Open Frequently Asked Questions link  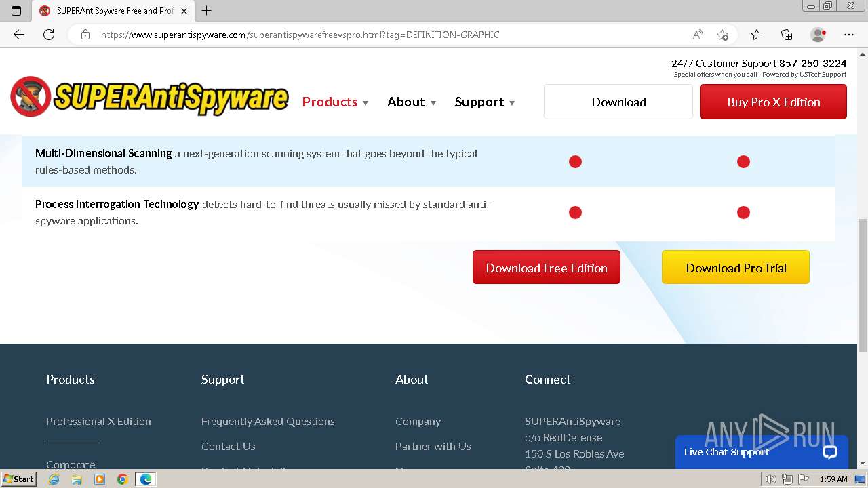(268, 421)
